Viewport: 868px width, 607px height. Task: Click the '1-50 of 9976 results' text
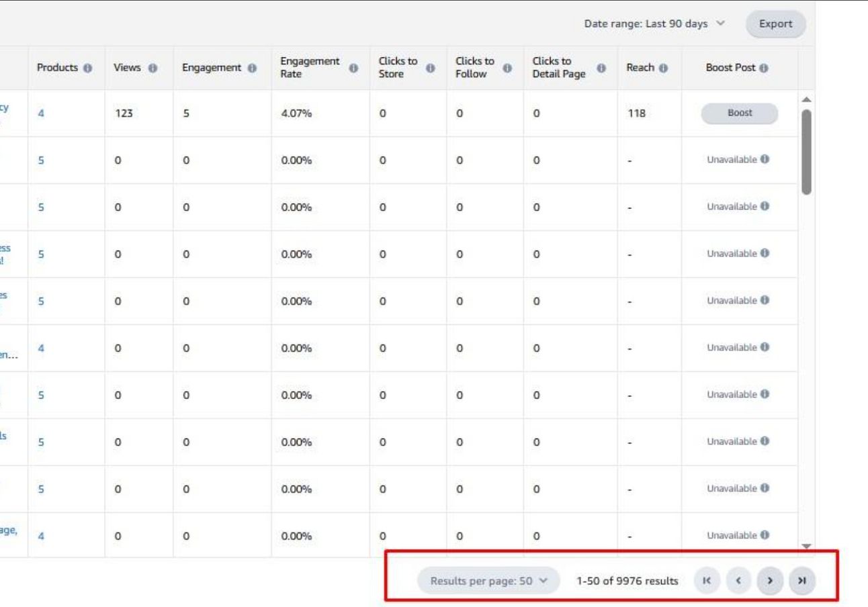click(627, 581)
